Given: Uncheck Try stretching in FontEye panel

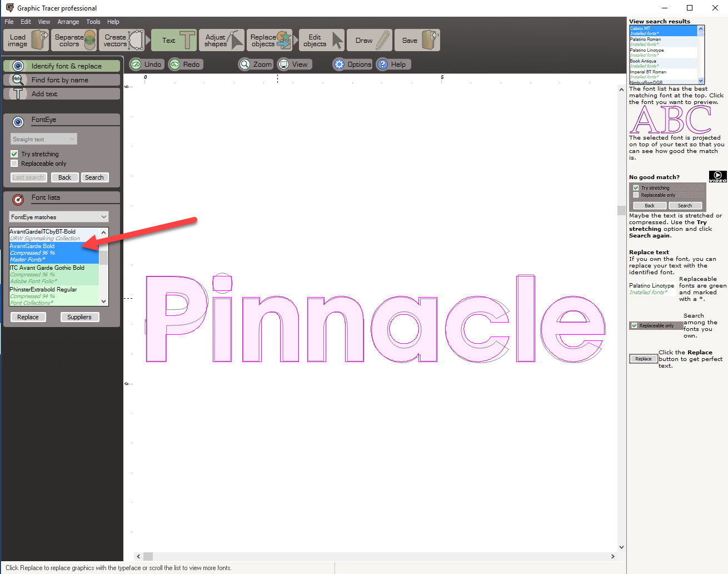Looking at the screenshot, I should tap(14, 154).
